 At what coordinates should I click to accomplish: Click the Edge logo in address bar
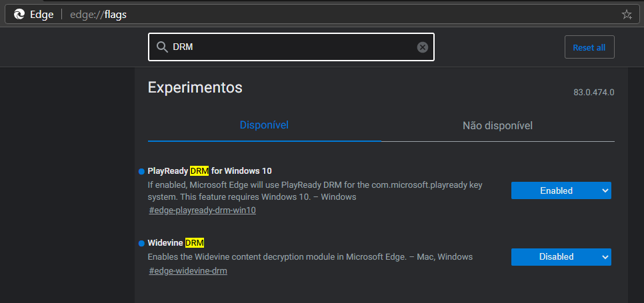pyautogui.click(x=19, y=14)
